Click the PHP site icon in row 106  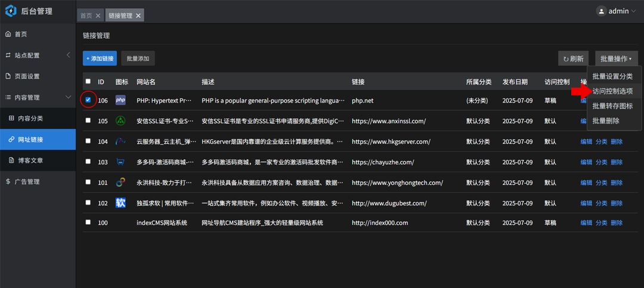coord(120,100)
